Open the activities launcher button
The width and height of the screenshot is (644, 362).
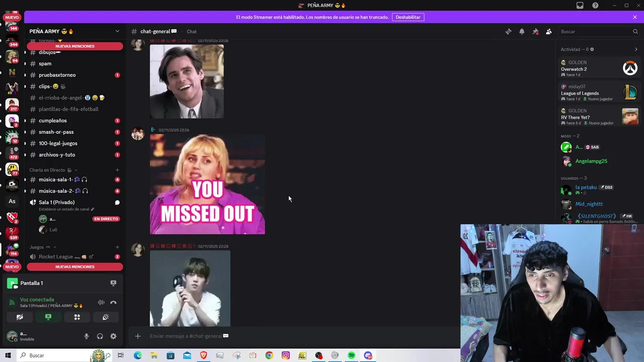pyautogui.click(x=77, y=317)
